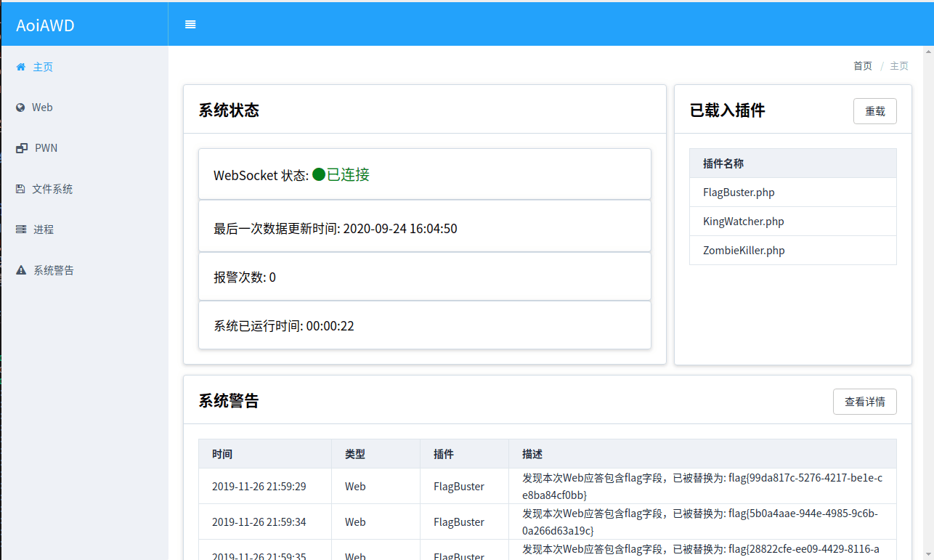934x560 pixels.
Task: Click the floppy disk icon for 文件系统
Action: (20, 189)
